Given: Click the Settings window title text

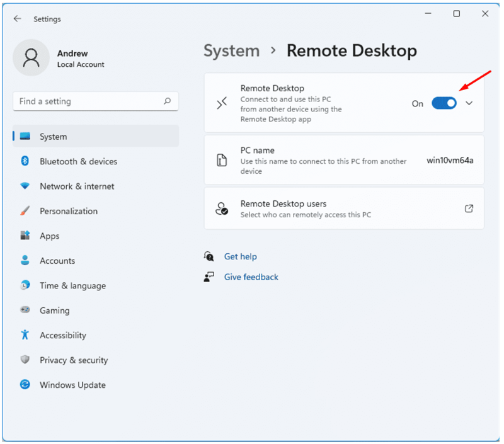Looking at the screenshot, I should point(47,19).
